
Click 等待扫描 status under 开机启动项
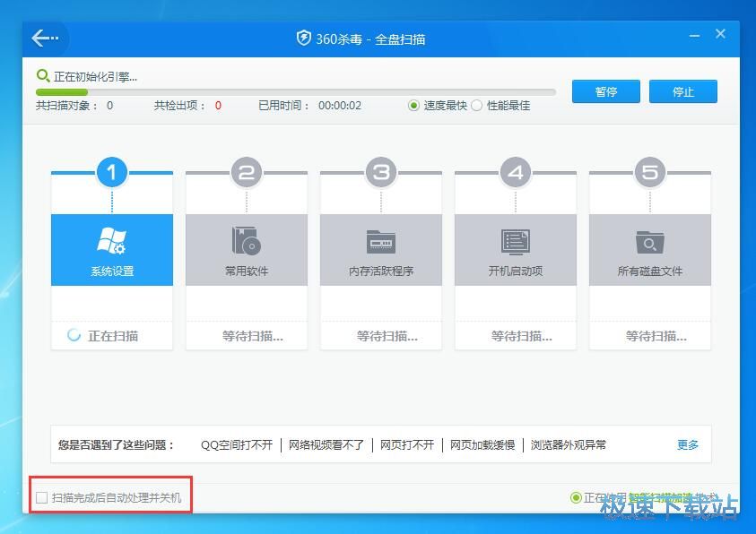(522, 336)
